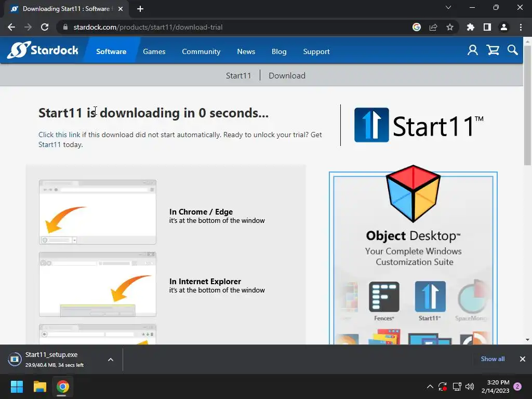Open the notification badge showing 2
The image size is (532, 399).
click(x=517, y=387)
